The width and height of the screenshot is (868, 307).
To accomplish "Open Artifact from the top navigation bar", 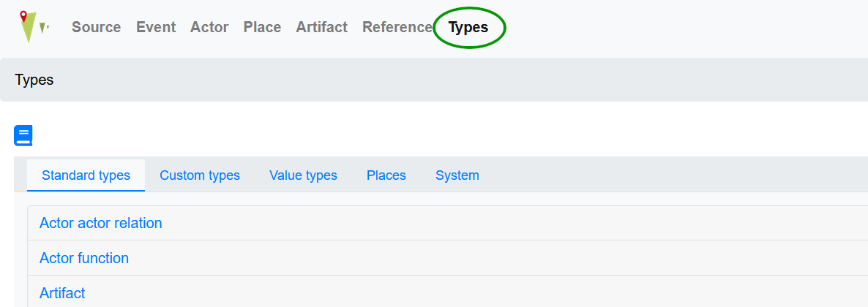I will click(x=321, y=27).
